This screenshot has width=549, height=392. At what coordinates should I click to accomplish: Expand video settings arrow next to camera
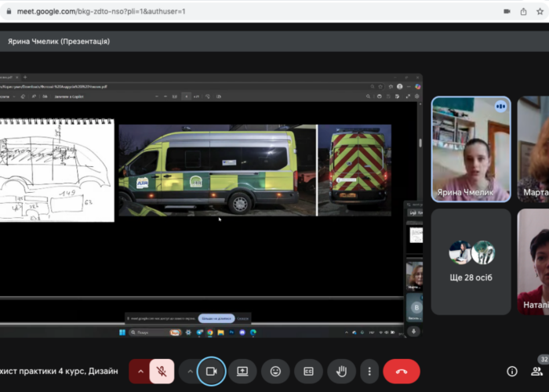coord(189,371)
